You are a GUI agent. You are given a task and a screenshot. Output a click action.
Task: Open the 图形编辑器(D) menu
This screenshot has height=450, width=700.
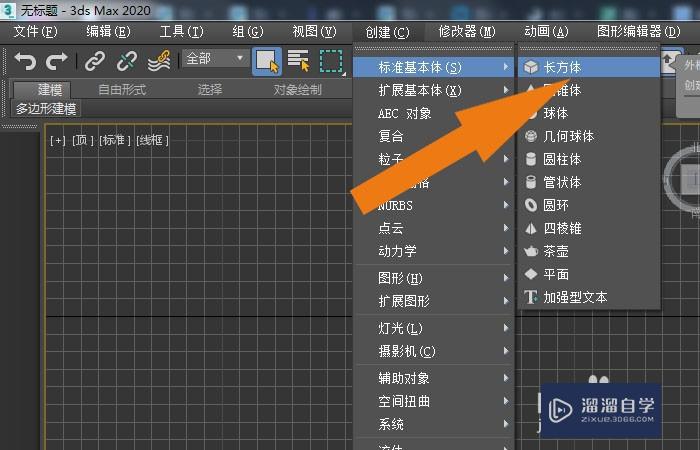click(638, 32)
